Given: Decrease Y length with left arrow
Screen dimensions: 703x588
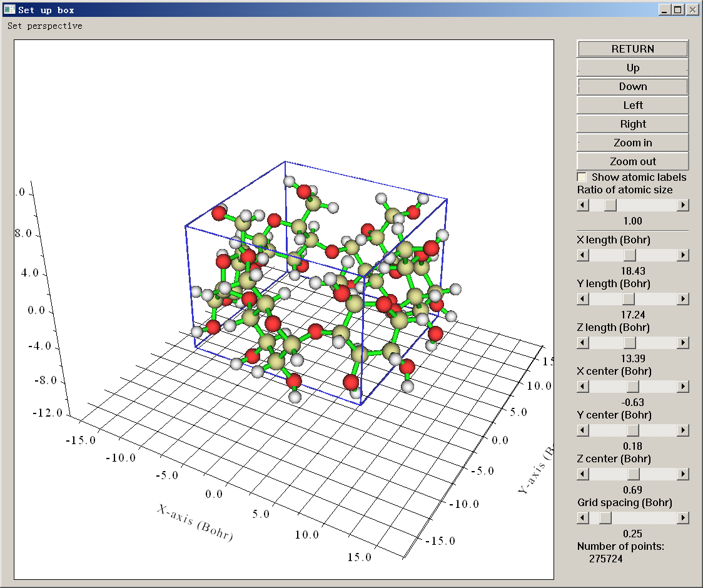Looking at the screenshot, I should (x=583, y=299).
